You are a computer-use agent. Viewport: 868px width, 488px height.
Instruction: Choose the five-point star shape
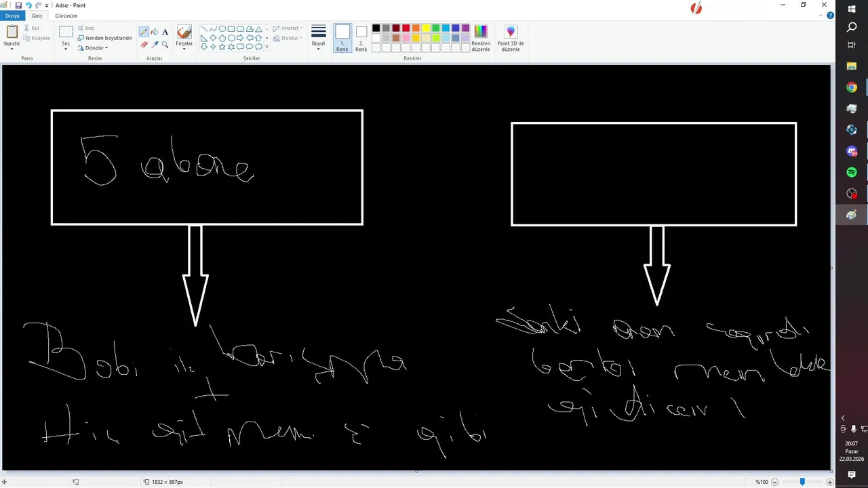(x=222, y=47)
